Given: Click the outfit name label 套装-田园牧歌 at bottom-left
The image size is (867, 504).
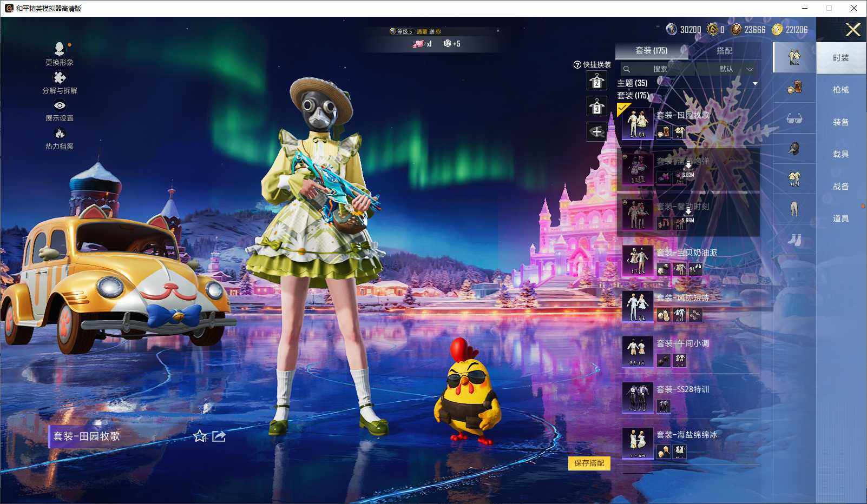Looking at the screenshot, I should point(87,436).
